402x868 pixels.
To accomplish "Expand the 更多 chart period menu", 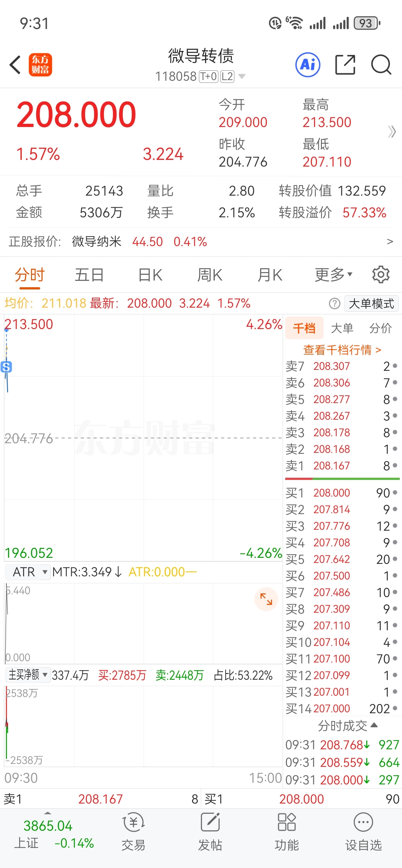I will point(333,275).
